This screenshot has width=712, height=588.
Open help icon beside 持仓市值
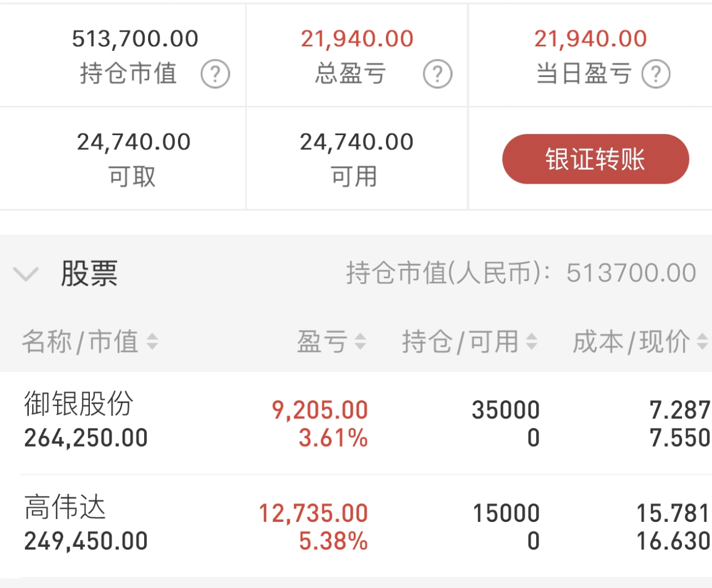[215, 74]
